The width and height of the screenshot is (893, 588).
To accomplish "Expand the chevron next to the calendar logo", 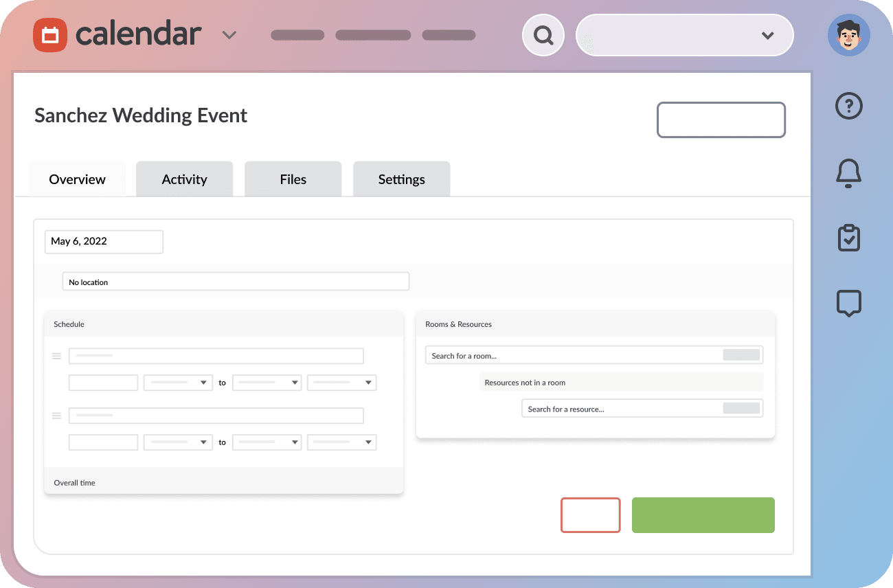I will point(229,34).
